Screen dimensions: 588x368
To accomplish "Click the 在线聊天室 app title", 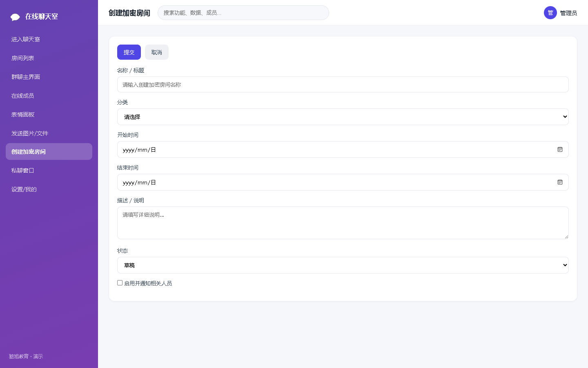I will tap(42, 17).
